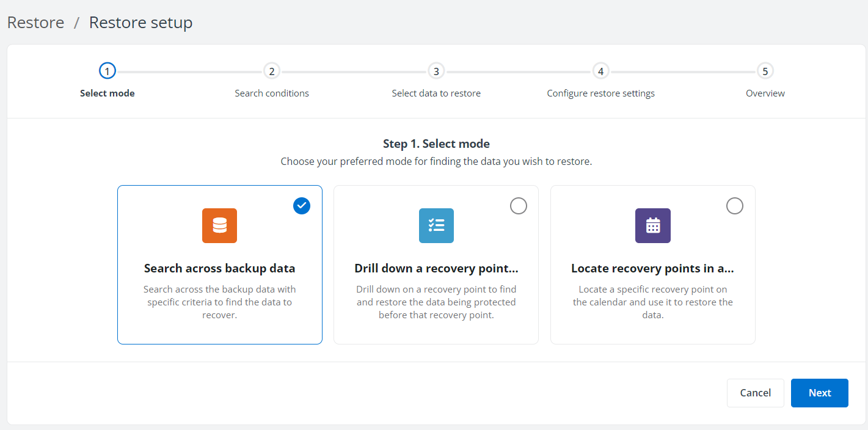Click the step 5 circle indicator

[765, 71]
